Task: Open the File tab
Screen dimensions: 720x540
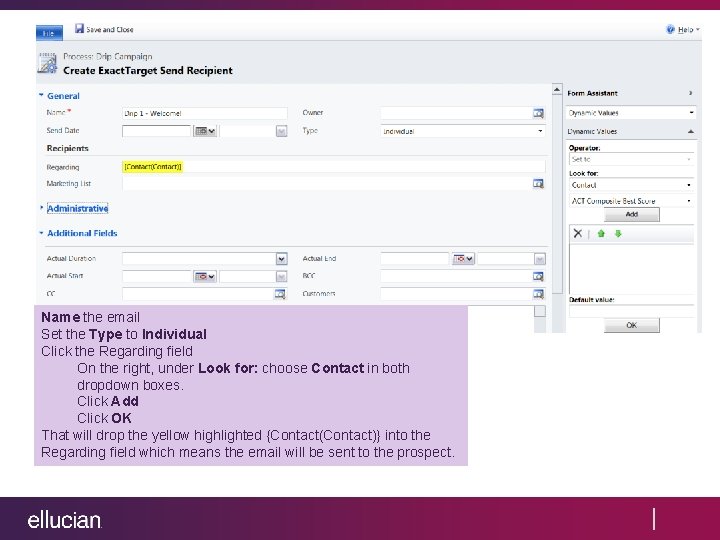Action: click(x=49, y=33)
